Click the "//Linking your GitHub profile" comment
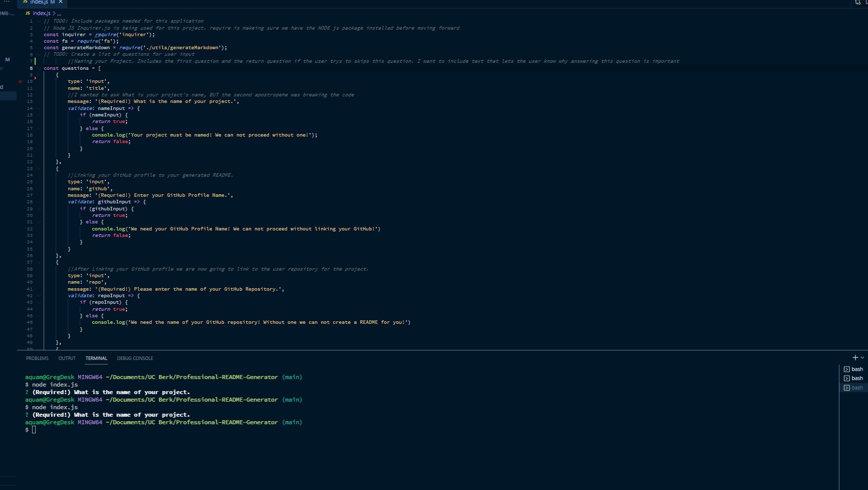The height and width of the screenshot is (490, 868). click(x=151, y=175)
